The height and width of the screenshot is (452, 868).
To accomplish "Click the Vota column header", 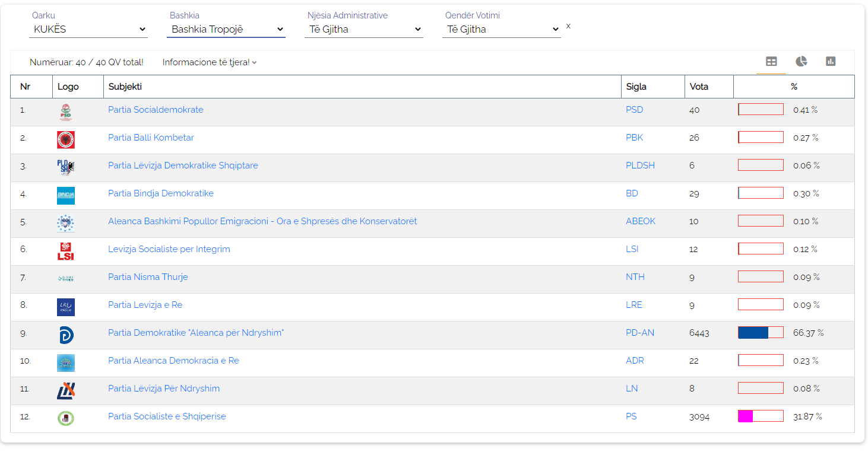I will (699, 87).
